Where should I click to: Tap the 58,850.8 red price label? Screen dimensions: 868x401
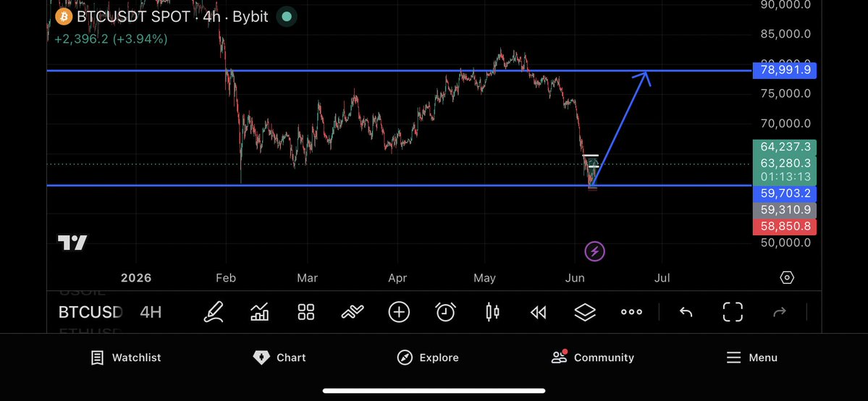click(785, 227)
